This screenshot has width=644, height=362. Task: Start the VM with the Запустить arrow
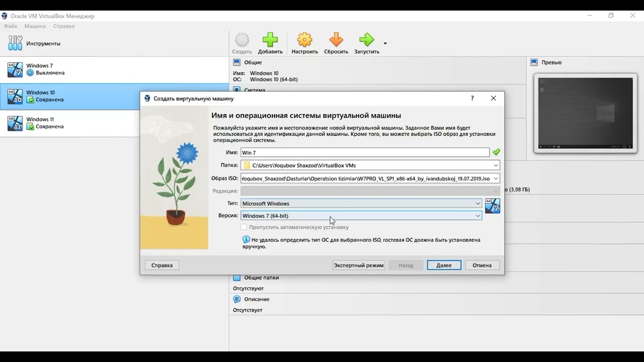point(367,40)
